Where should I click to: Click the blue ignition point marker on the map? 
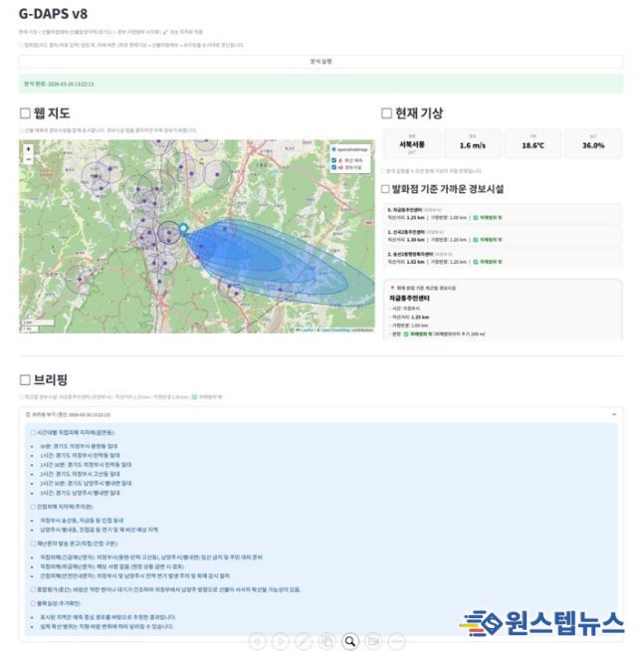[183, 229]
